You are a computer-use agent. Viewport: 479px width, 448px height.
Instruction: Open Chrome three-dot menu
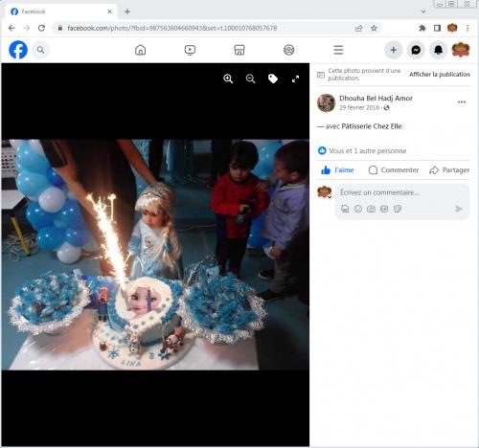468,28
